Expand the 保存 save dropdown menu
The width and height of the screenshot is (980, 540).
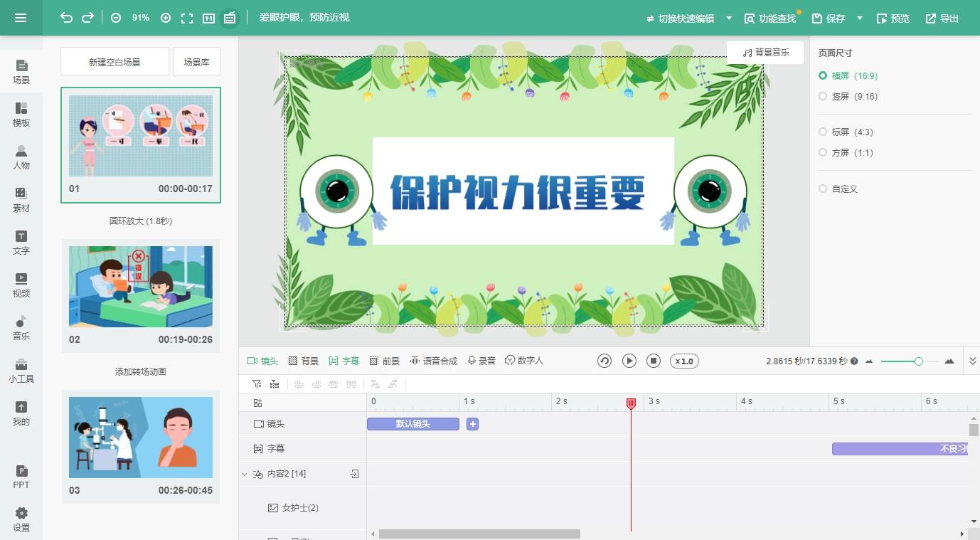pyautogui.click(x=858, y=18)
